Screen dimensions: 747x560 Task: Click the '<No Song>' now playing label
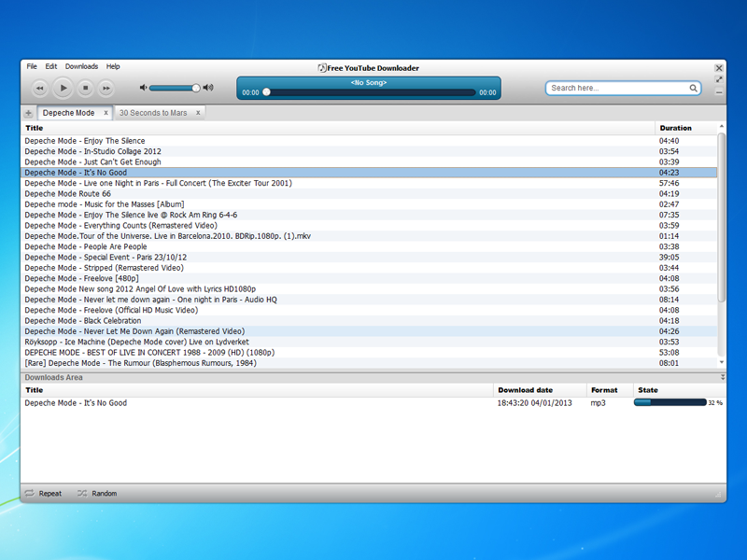tap(368, 83)
